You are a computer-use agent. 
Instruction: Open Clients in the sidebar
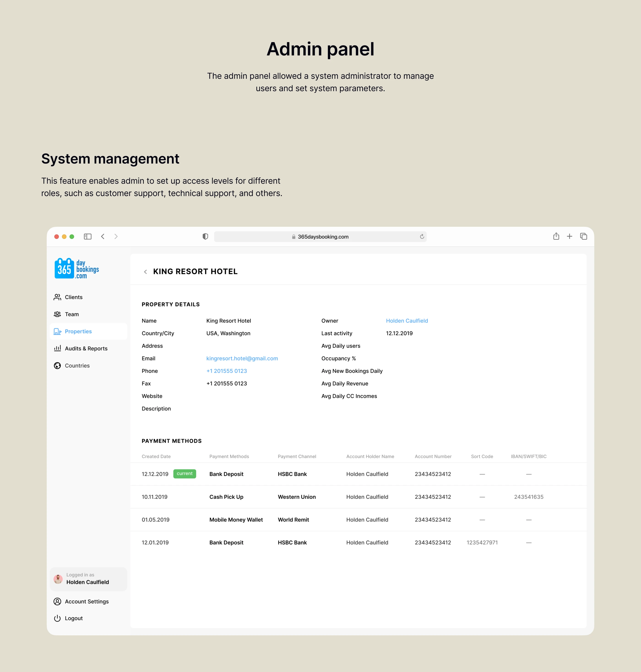(73, 297)
